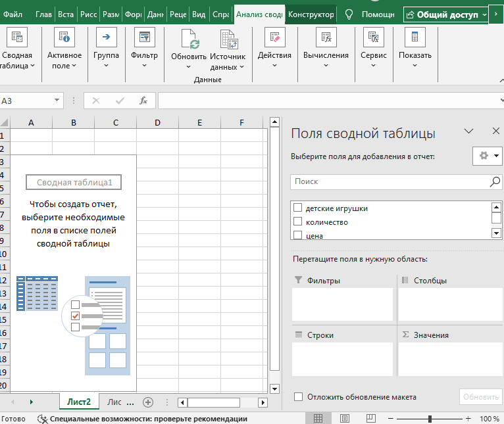Screen dimensions: 504x424
Task: Open the Сервис ribbon menu
Action: [373, 49]
